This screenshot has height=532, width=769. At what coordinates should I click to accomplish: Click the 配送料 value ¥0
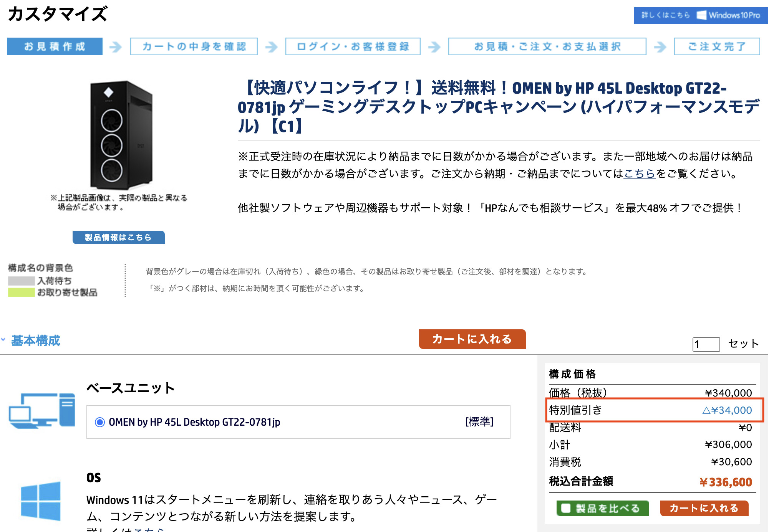click(x=745, y=428)
